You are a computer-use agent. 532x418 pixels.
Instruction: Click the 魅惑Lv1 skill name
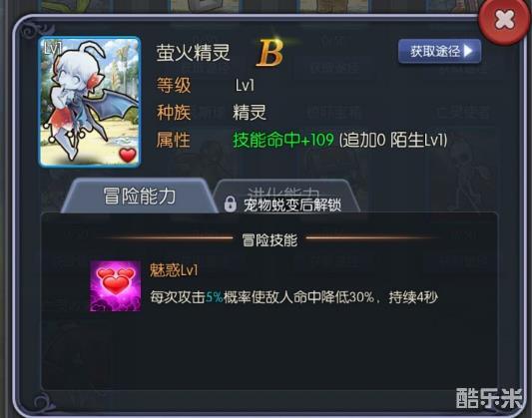pyautogui.click(x=174, y=270)
